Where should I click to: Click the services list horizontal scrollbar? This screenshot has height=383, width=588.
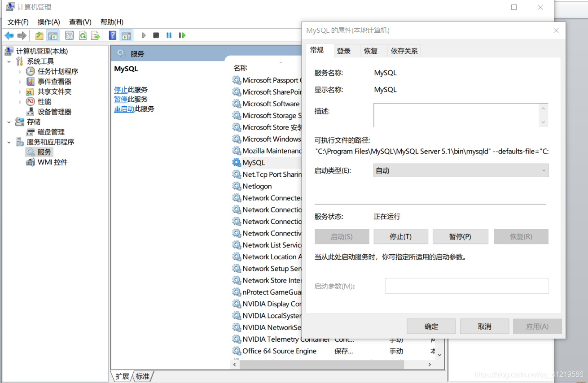[322, 365]
